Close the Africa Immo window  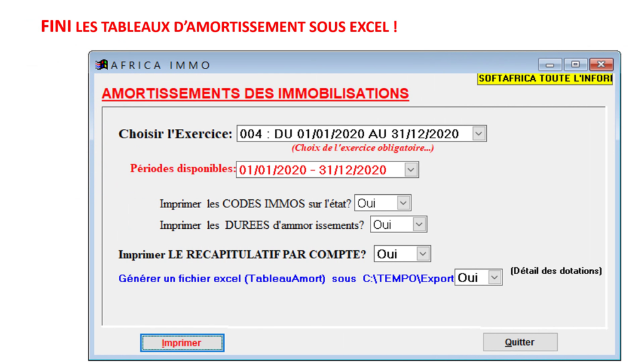(x=601, y=65)
